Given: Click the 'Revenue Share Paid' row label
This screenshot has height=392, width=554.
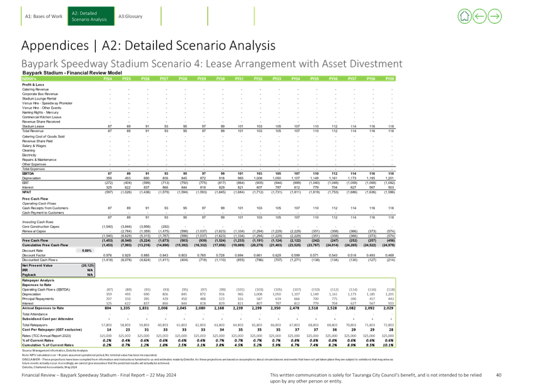Looking at the screenshot, I should 37,141.
